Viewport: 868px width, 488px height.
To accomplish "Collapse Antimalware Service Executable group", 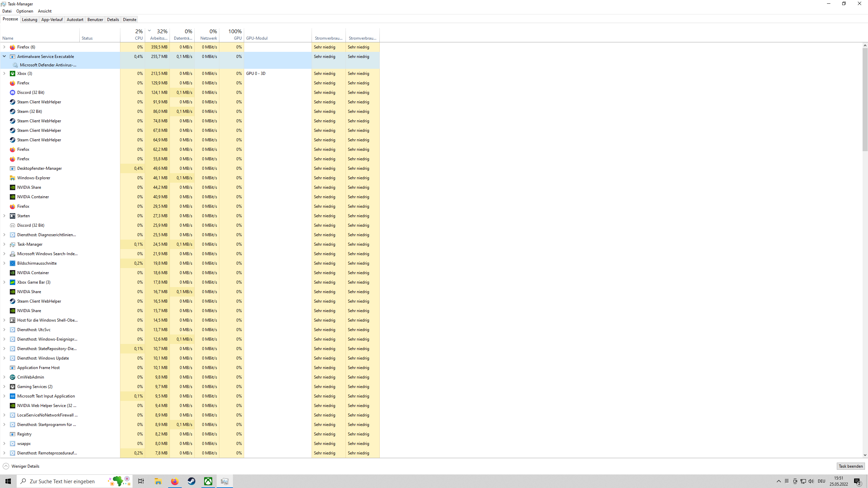I will coord(4,57).
